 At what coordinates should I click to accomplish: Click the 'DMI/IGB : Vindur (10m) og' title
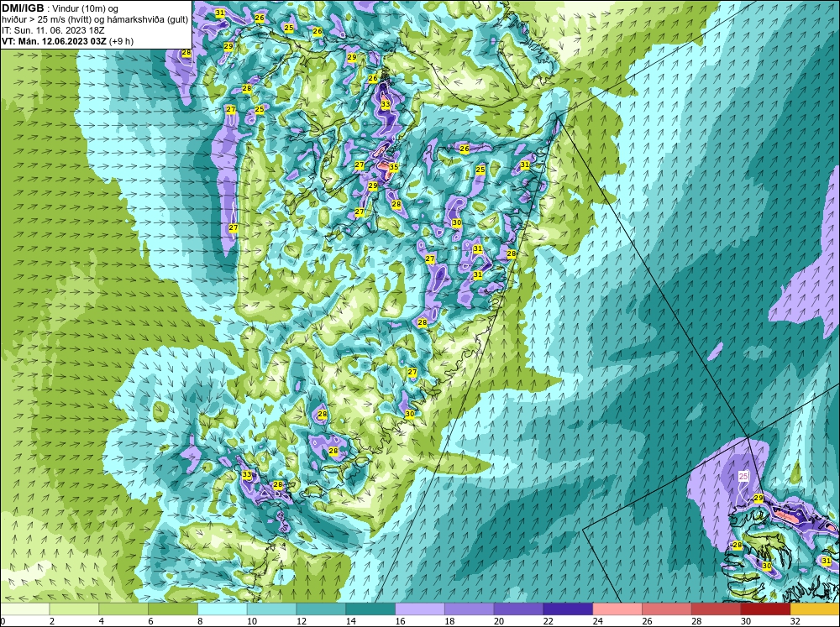click(x=60, y=8)
